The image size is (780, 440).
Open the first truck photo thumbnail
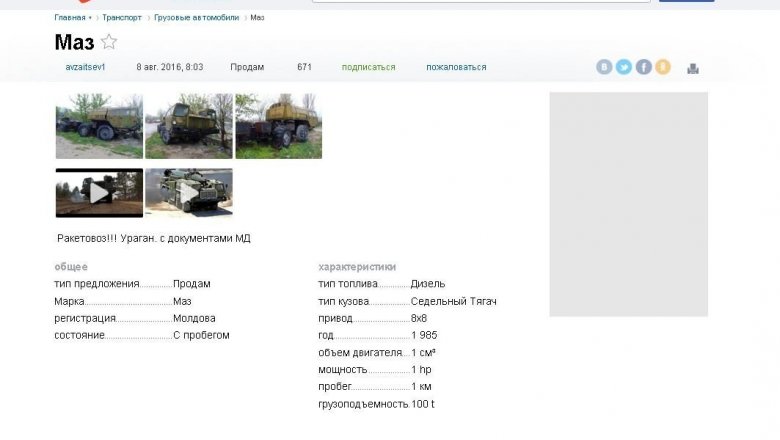pyautogui.click(x=99, y=126)
